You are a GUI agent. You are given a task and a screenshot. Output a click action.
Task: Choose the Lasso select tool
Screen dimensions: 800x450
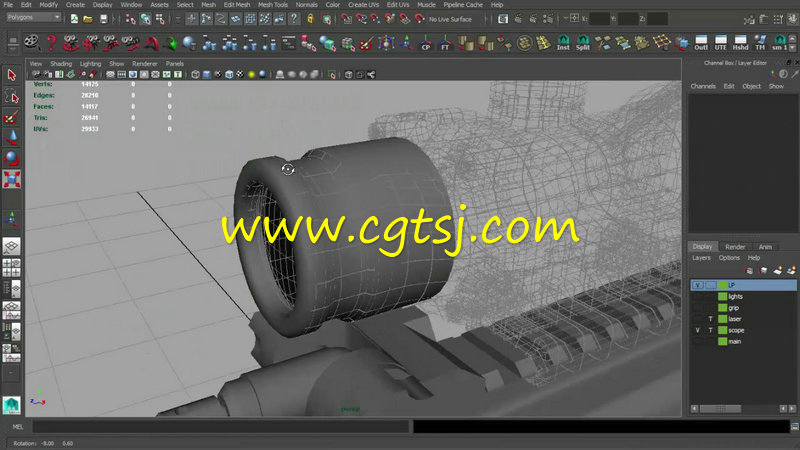click(x=12, y=97)
